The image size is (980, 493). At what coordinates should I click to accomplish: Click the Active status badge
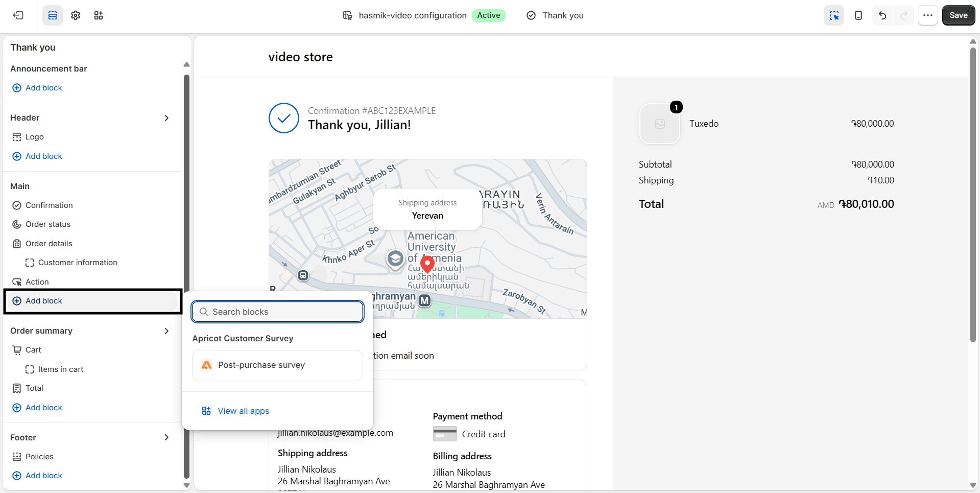tap(488, 15)
